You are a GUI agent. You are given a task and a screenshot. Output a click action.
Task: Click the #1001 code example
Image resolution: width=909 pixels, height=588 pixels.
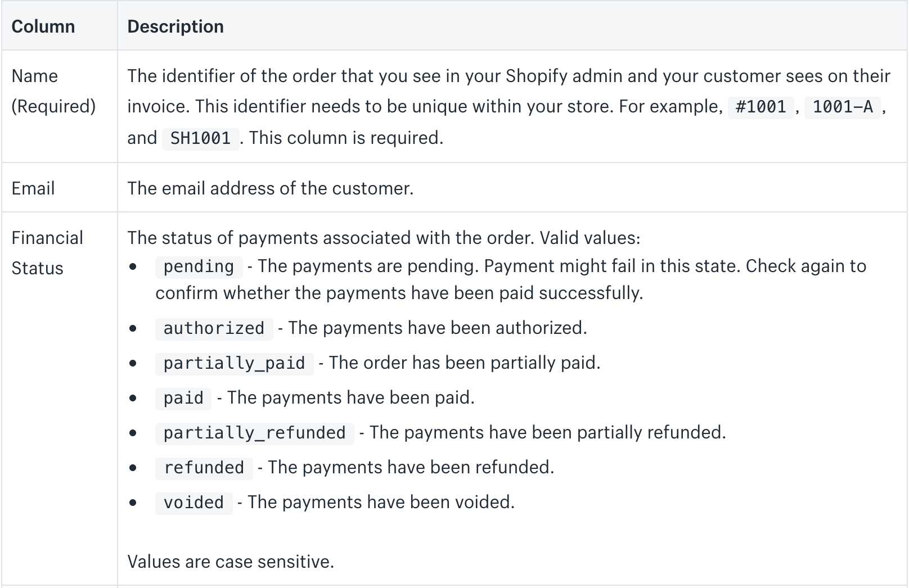(x=760, y=106)
